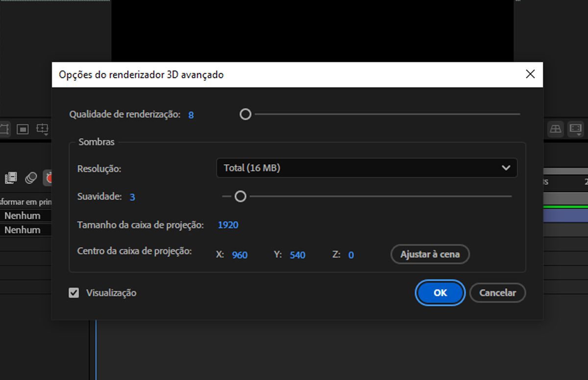Click the Qualidade de renderização slider handle
The width and height of the screenshot is (588, 380).
tap(245, 114)
